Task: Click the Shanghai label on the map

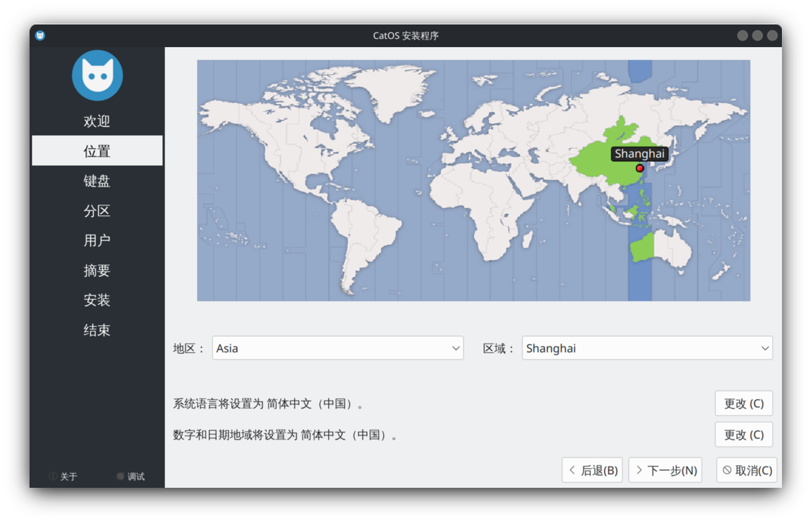Action: click(639, 154)
